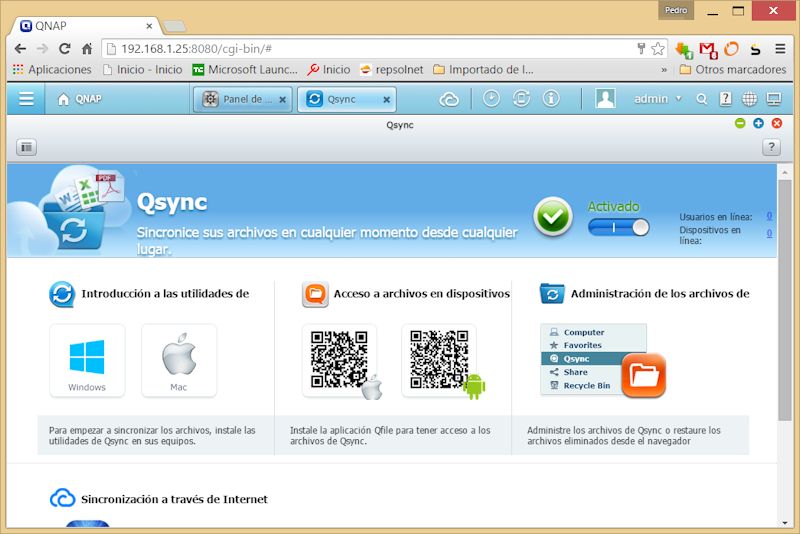Viewport: 800px width, 534px height.
Task: Download Qsync utility for Mac
Action: [179, 360]
